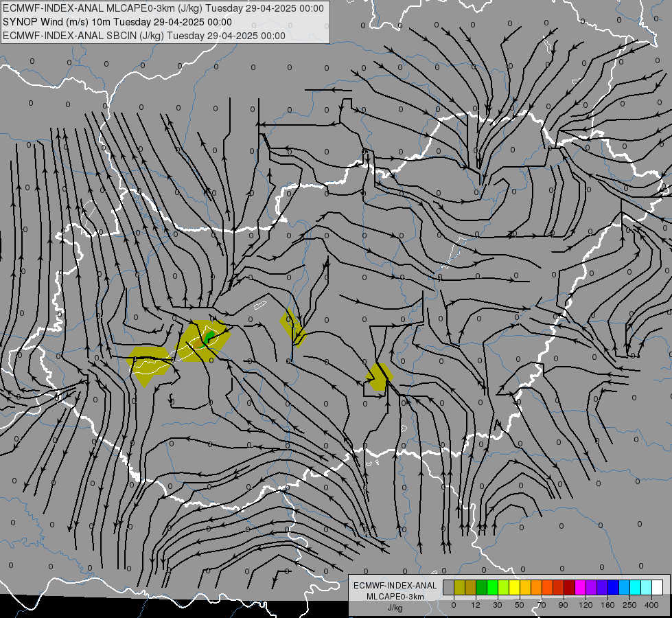Click the legend title ECMWF-INDEX-ANAL
672x618 pixels.
395,586
